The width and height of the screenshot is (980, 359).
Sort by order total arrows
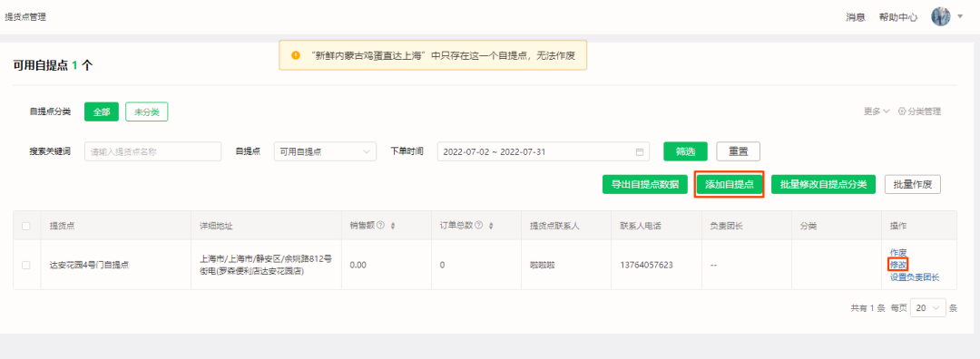point(491,226)
